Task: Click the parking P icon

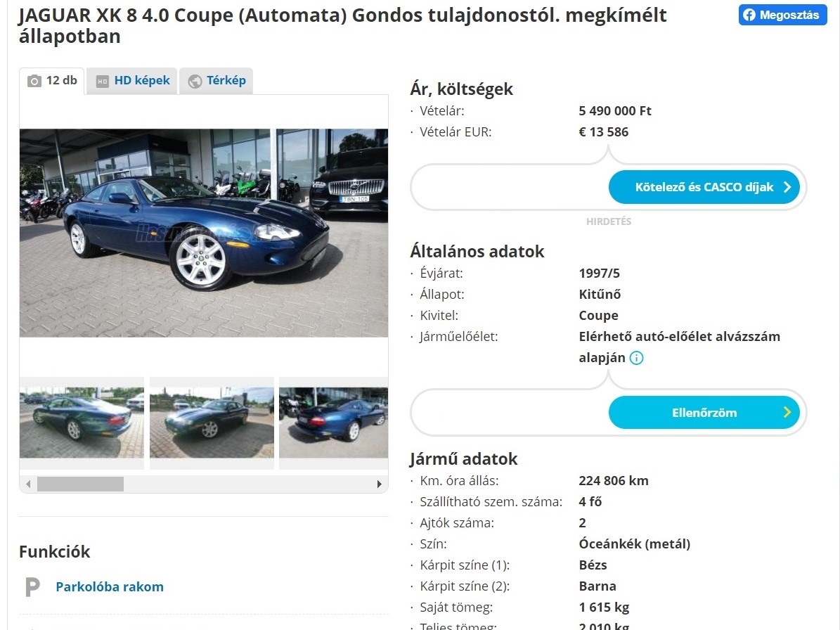Action: [x=32, y=587]
